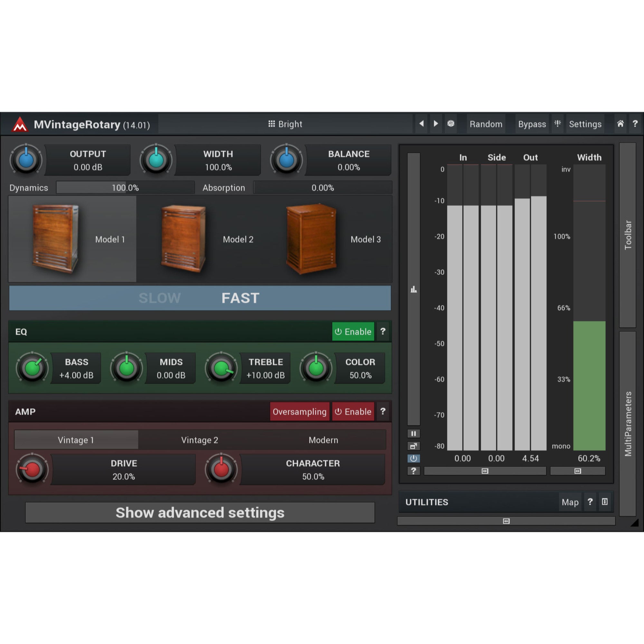Click Show advanced settings
Viewport: 644px width, 644px height.
click(200, 513)
